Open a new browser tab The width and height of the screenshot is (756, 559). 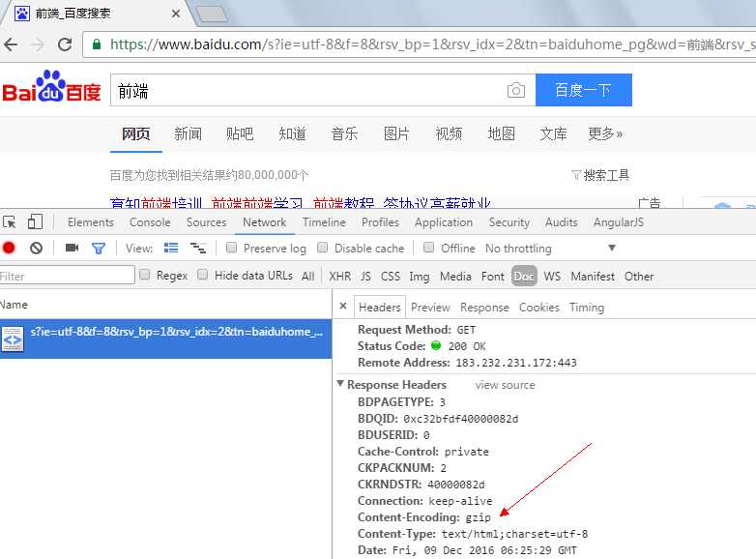(211, 14)
